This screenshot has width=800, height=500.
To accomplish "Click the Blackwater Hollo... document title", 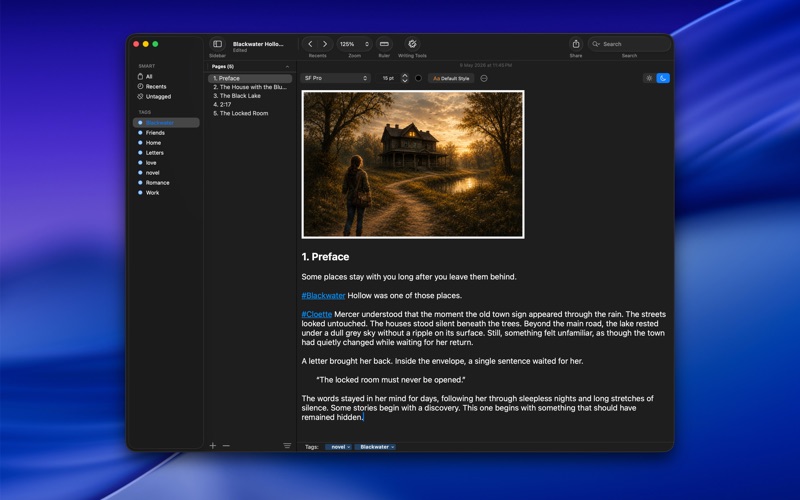I will pos(258,44).
